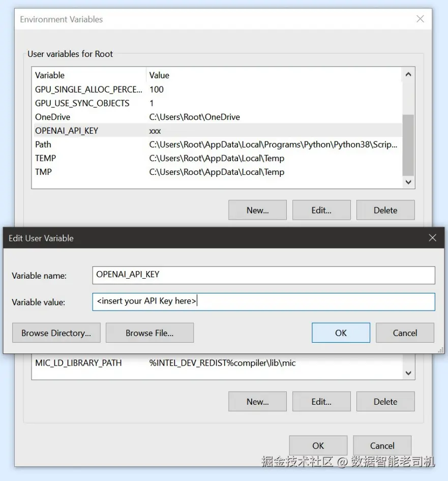The image size is (448, 481).
Task: Click the Variable column header
Action: click(89, 75)
